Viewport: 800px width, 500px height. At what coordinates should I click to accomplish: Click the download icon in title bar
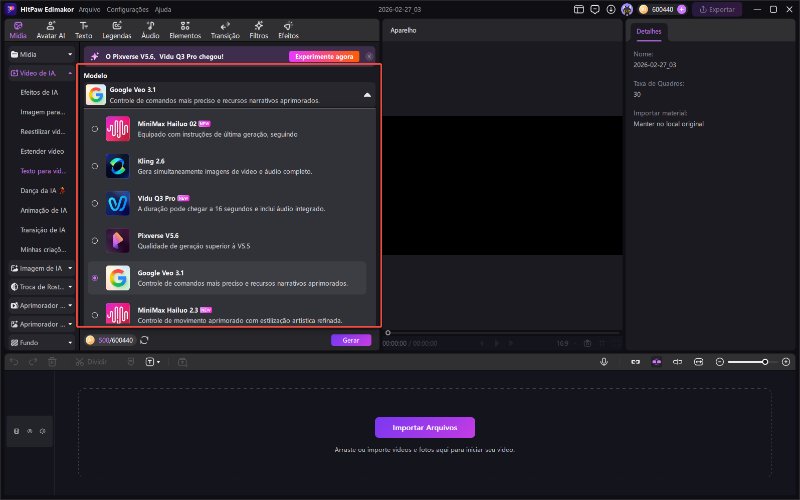611,9
